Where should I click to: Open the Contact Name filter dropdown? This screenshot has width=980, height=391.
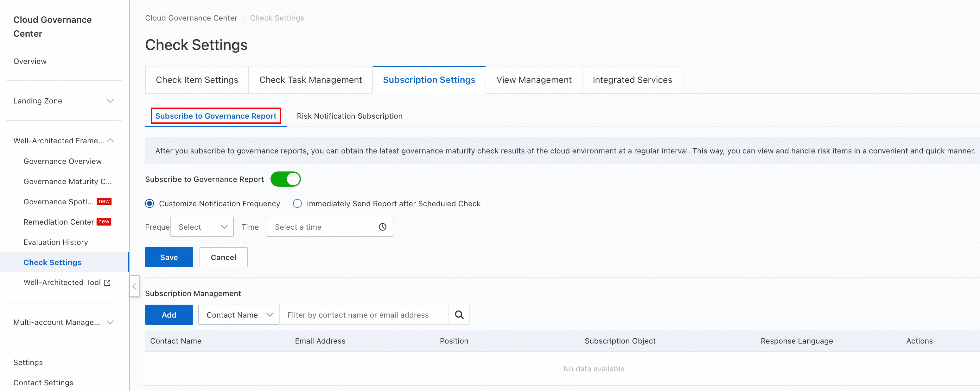tap(239, 315)
